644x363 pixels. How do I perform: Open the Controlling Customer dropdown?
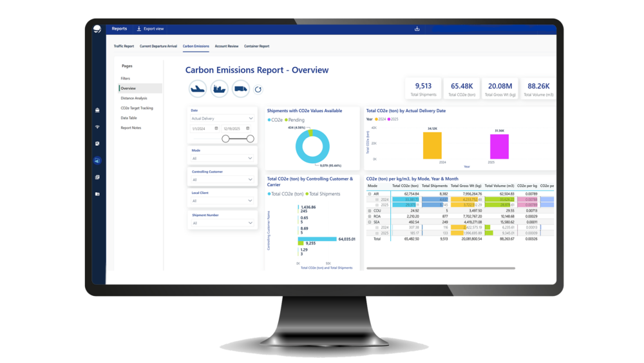point(222,179)
